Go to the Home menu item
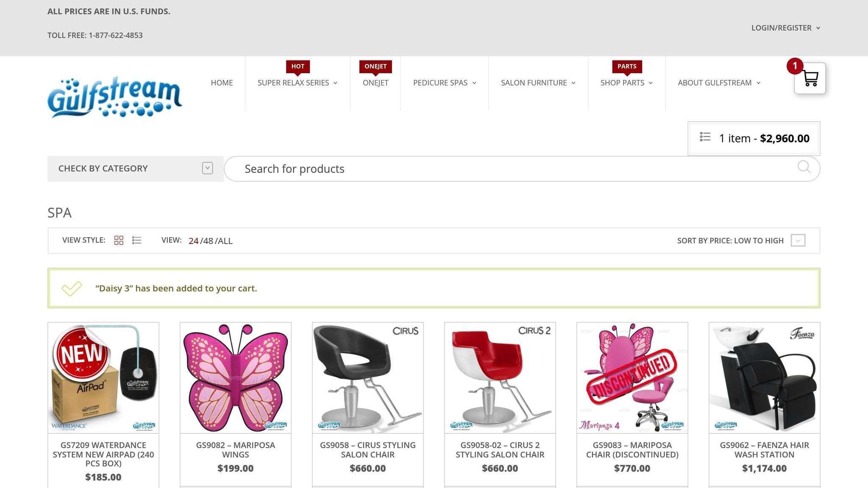Screen dimensions: 868x488 (222, 83)
